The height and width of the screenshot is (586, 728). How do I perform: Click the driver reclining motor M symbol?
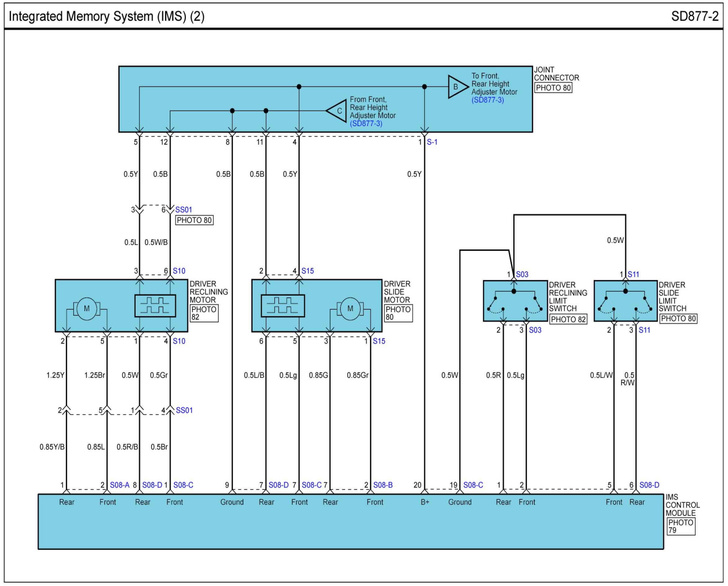click(87, 309)
